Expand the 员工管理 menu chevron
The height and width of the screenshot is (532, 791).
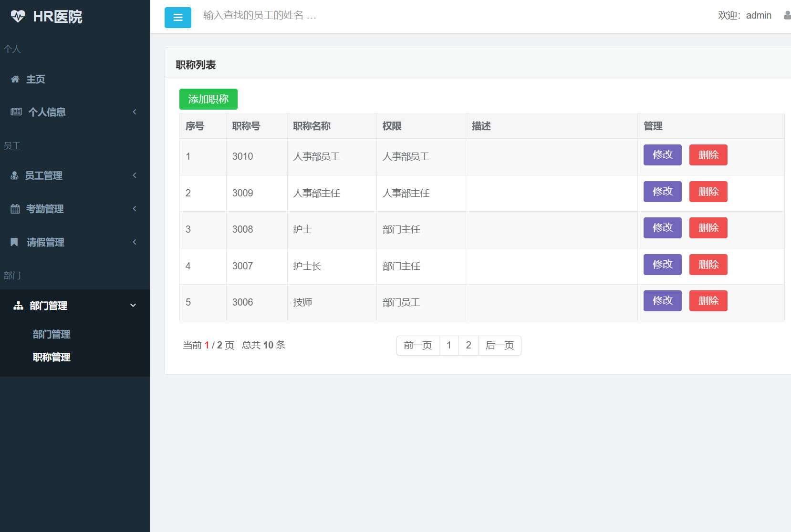(x=134, y=175)
